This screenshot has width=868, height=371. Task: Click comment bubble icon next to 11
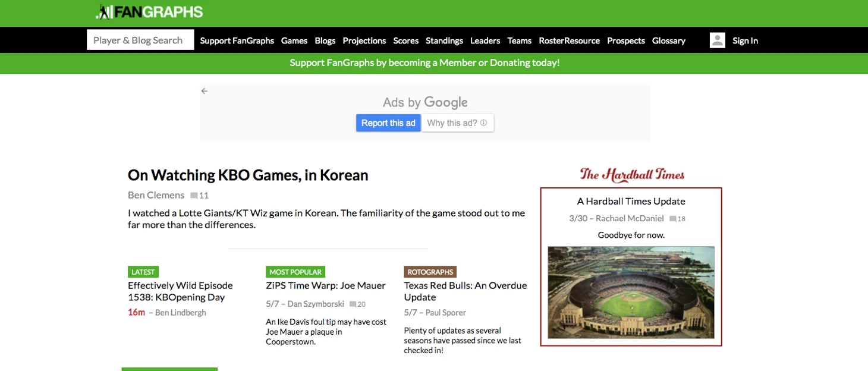click(194, 196)
